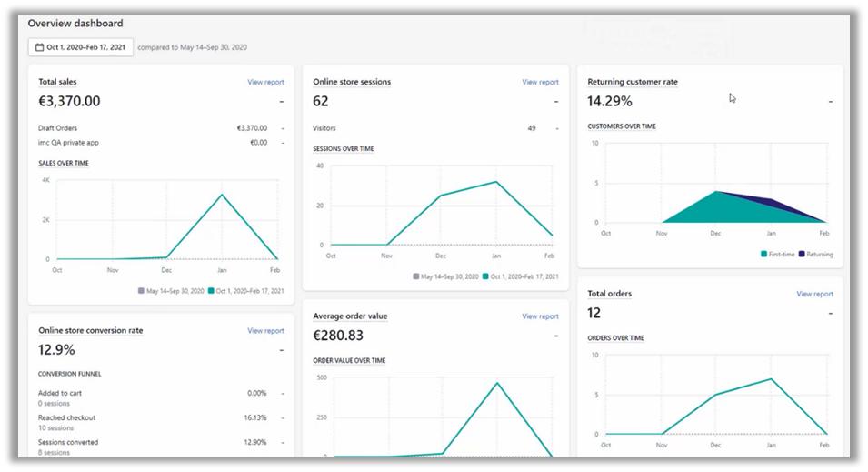Click the Reached checkout funnel row
The image size is (868, 472).
tap(66, 417)
